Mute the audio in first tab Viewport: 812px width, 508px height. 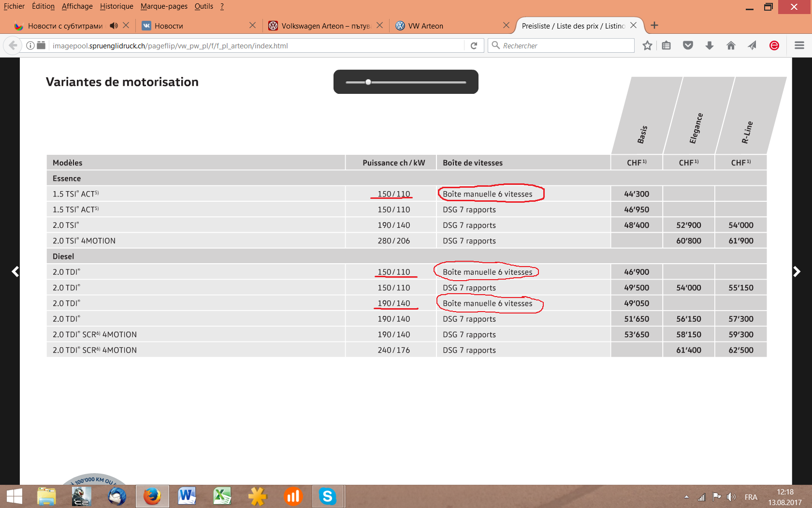(114, 26)
